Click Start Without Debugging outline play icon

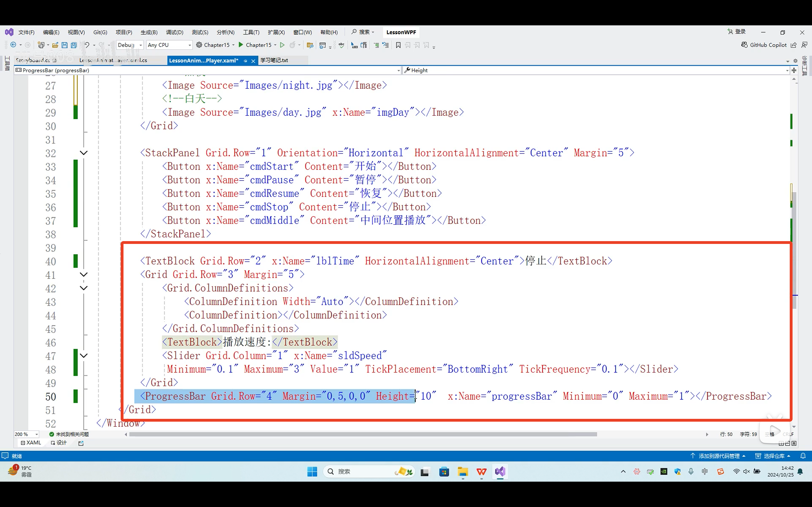(282, 45)
